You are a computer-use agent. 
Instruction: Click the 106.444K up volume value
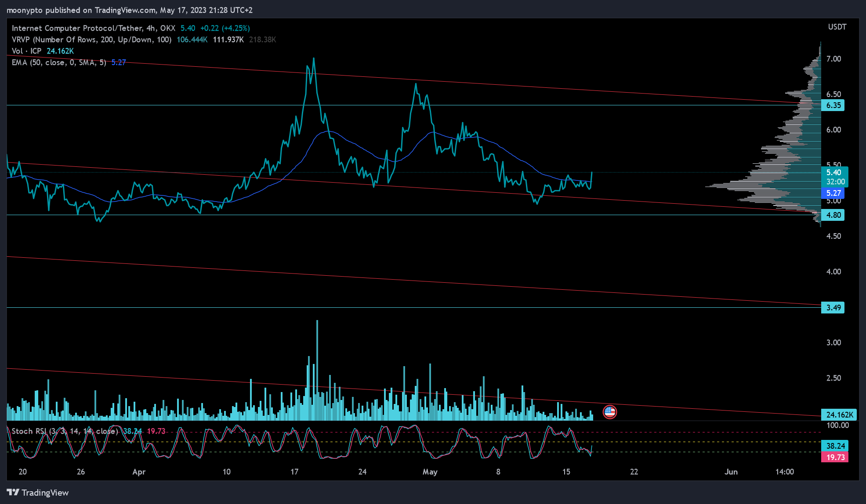[192, 40]
